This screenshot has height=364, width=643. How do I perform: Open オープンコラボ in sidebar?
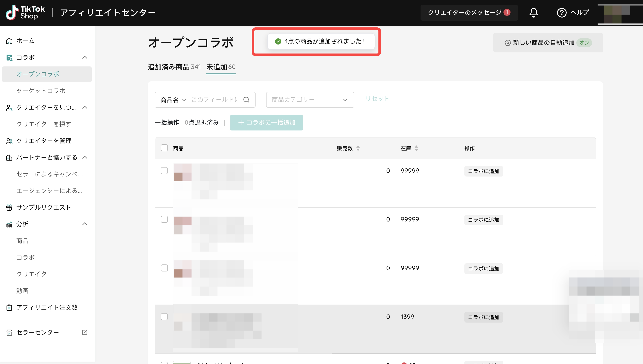click(47, 74)
